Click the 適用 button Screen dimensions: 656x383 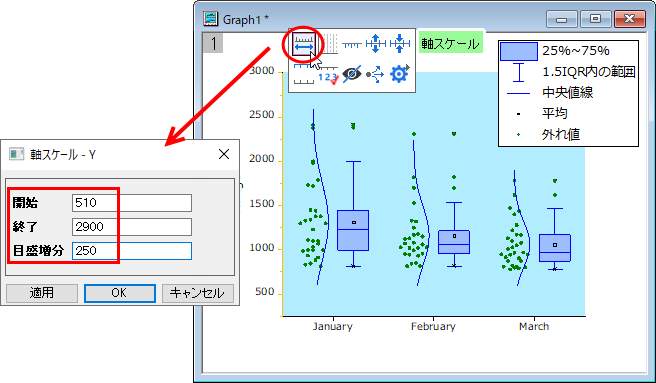(x=42, y=293)
